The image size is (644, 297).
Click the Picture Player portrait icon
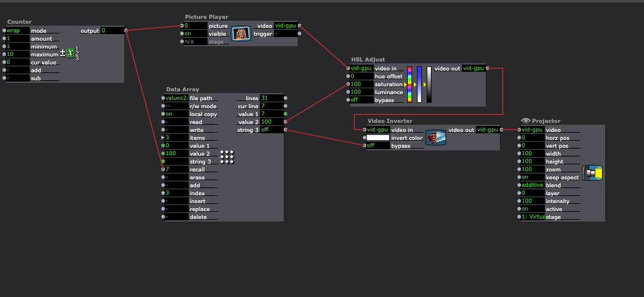coord(241,33)
